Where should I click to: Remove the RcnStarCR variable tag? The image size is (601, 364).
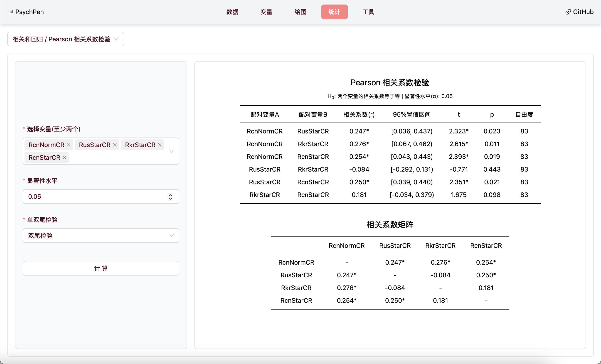64,157
